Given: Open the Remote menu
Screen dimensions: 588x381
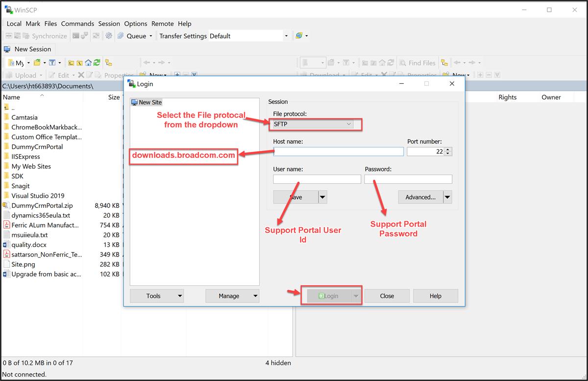Looking at the screenshot, I should tap(163, 24).
